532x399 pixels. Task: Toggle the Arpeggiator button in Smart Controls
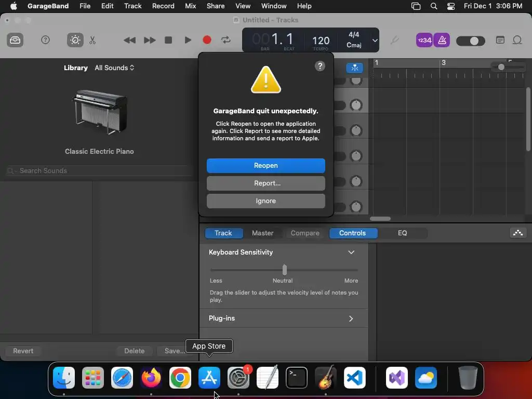(518, 233)
